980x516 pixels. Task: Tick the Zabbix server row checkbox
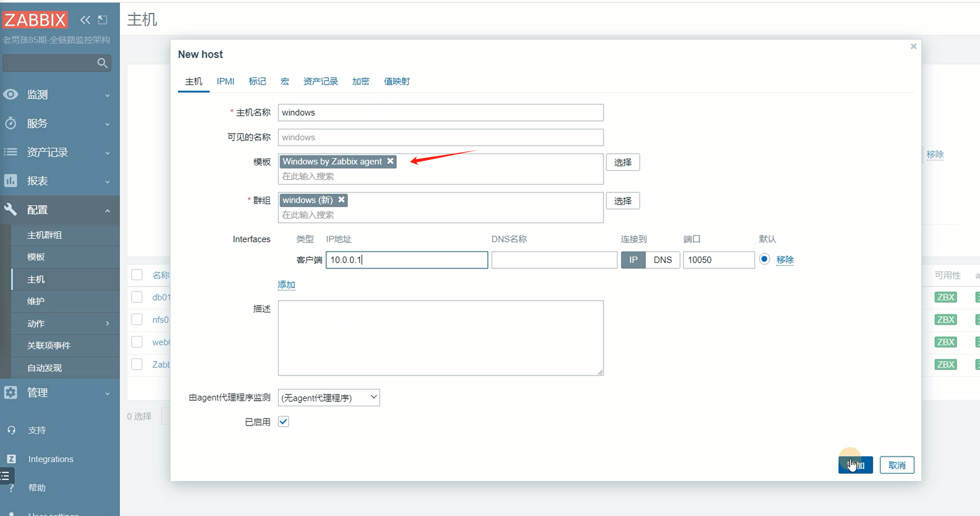(137, 364)
